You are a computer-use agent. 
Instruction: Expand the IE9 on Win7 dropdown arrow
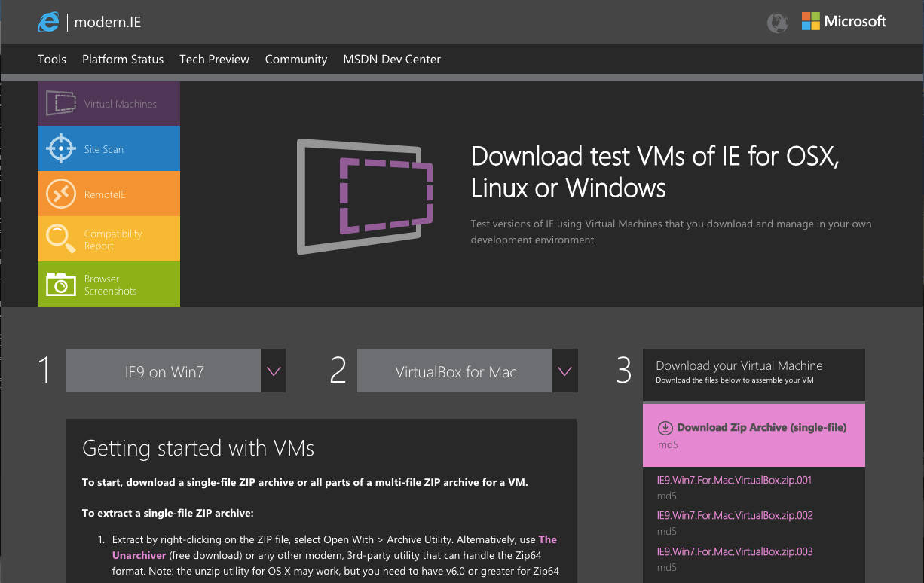(x=274, y=371)
